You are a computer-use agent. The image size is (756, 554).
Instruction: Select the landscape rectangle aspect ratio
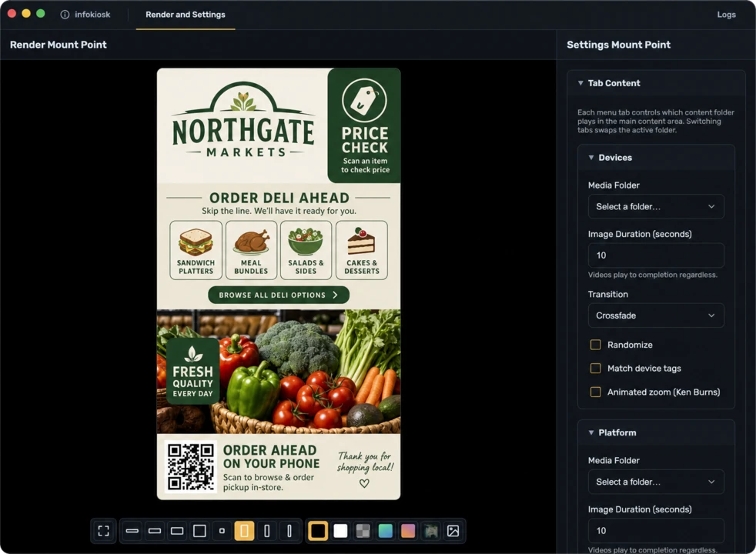click(177, 531)
